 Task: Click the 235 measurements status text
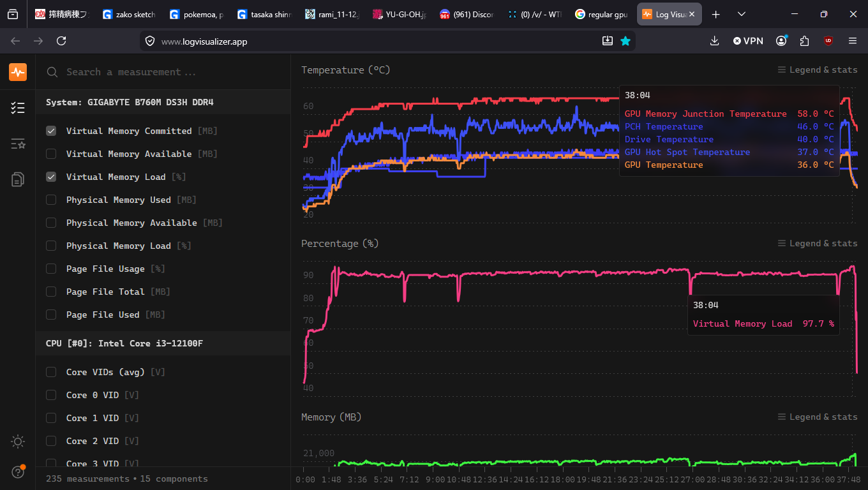pyautogui.click(x=87, y=479)
